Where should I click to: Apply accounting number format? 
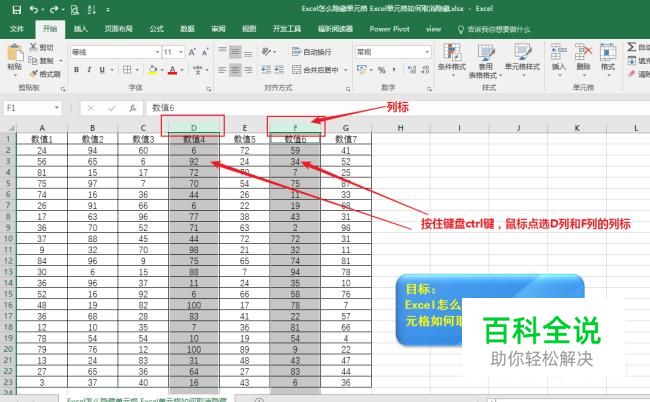click(362, 70)
